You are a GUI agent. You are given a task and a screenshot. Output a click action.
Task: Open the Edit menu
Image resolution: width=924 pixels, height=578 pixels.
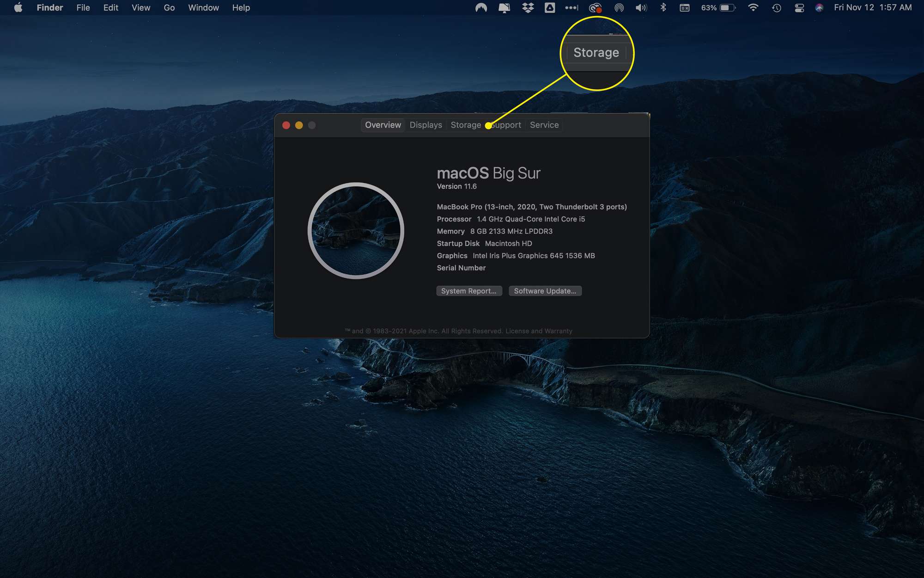pyautogui.click(x=111, y=8)
